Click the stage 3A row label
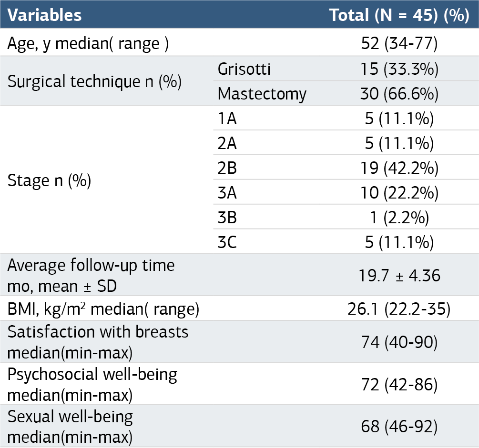This screenshot has height=448, width=479. [227, 193]
